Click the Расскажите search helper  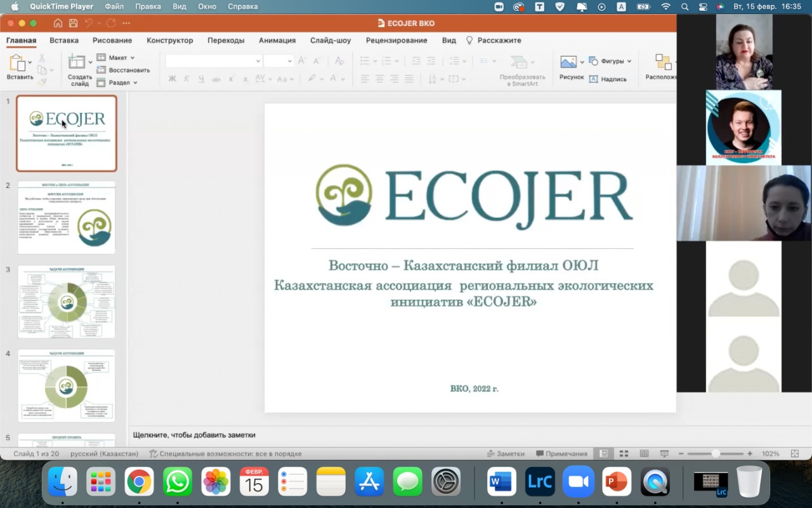(x=494, y=40)
